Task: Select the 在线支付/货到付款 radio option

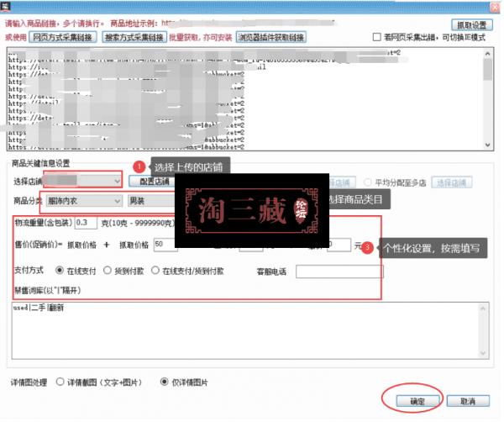Action: coord(156,272)
